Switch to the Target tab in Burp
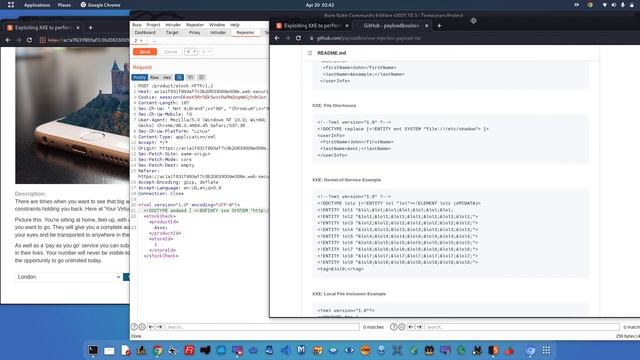Viewport: 640px width, 360px height. tap(172, 32)
